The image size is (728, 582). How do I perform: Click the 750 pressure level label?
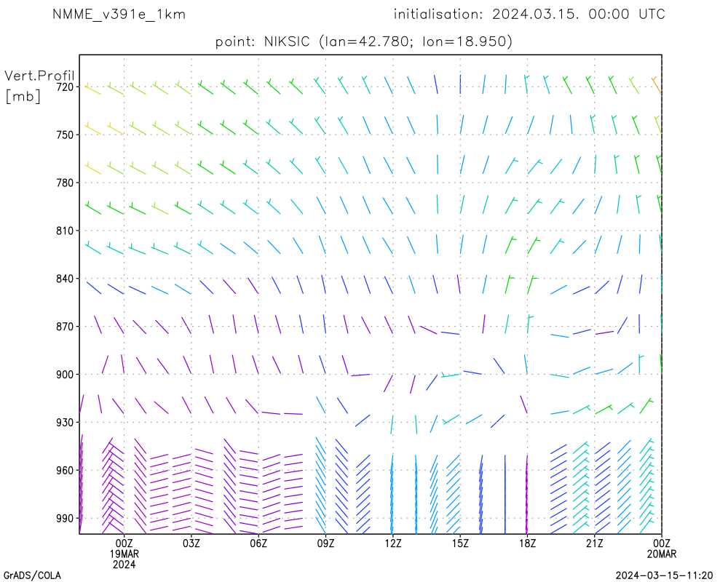66,135
